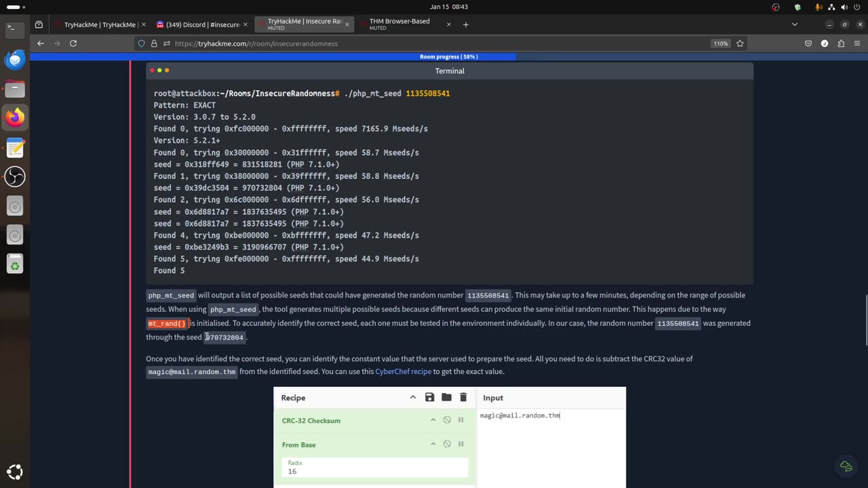Open the text editor in the dock
This screenshot has width=868, height=488.
click(15, 147)
